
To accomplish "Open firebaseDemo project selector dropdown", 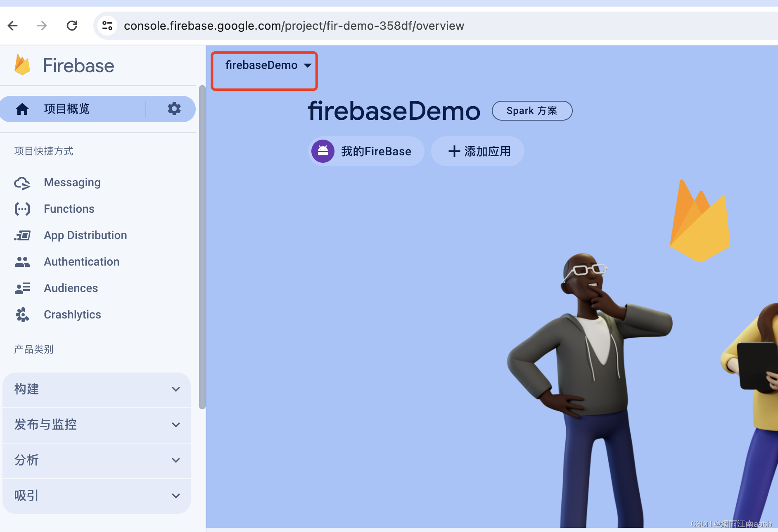I will point(268,65).
